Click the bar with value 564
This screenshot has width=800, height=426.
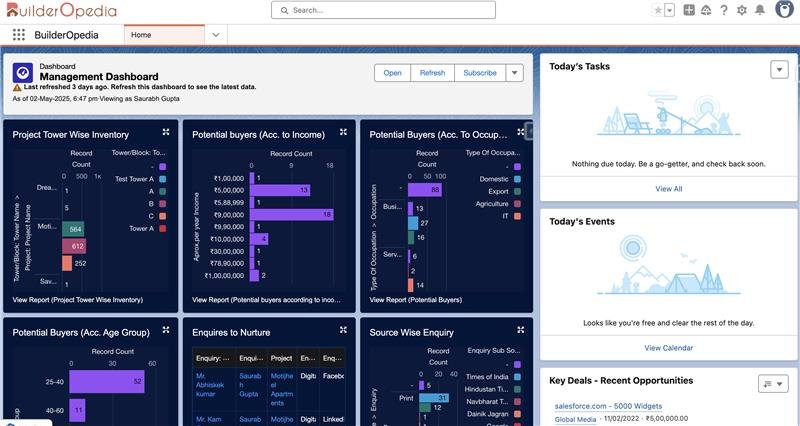tap(73, 229)
